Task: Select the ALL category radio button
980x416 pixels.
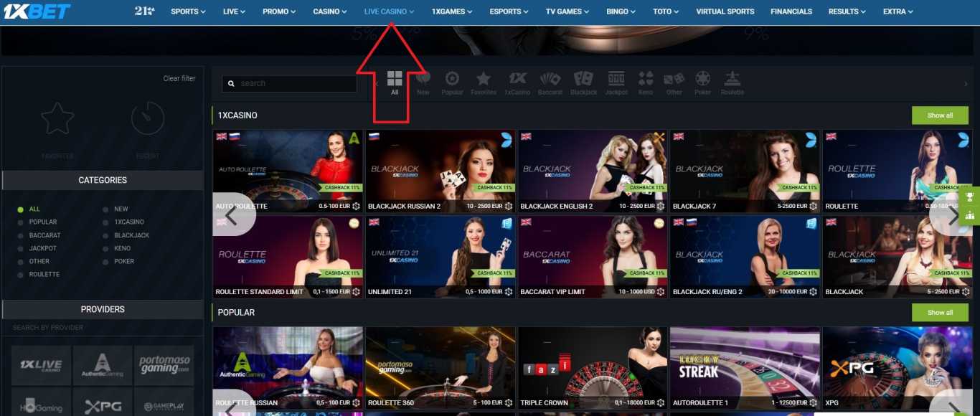Action: pos(21,209)
